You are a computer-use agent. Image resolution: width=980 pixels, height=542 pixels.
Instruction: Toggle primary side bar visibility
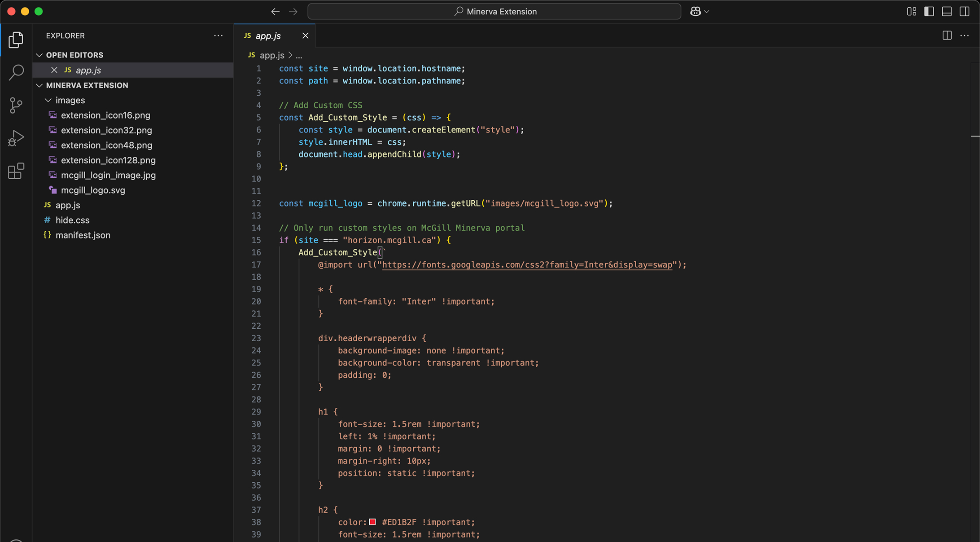pyautogui.click(x=929, y=12)
